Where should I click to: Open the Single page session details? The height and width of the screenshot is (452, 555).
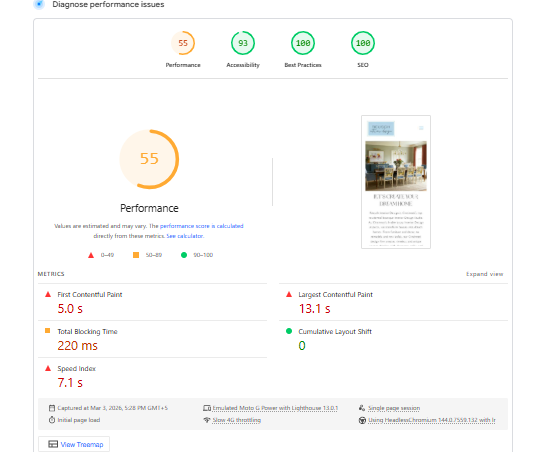394,408
